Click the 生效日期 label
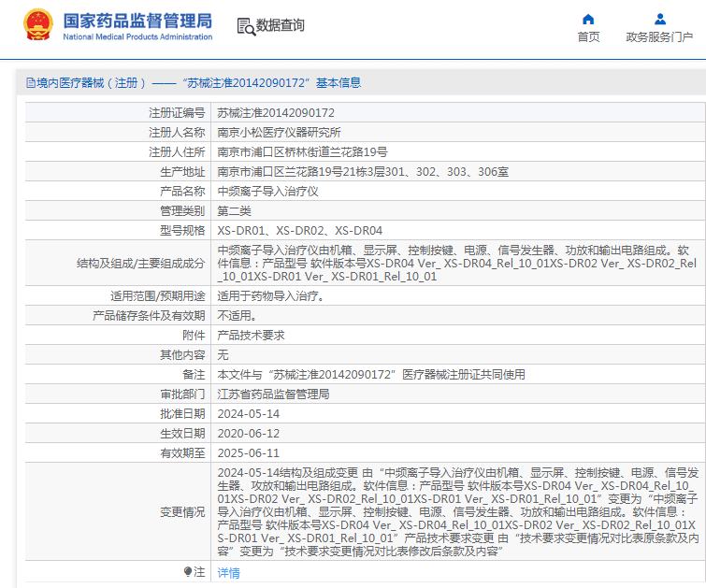This screenshot has height=588, width=706. click(182, 434)
